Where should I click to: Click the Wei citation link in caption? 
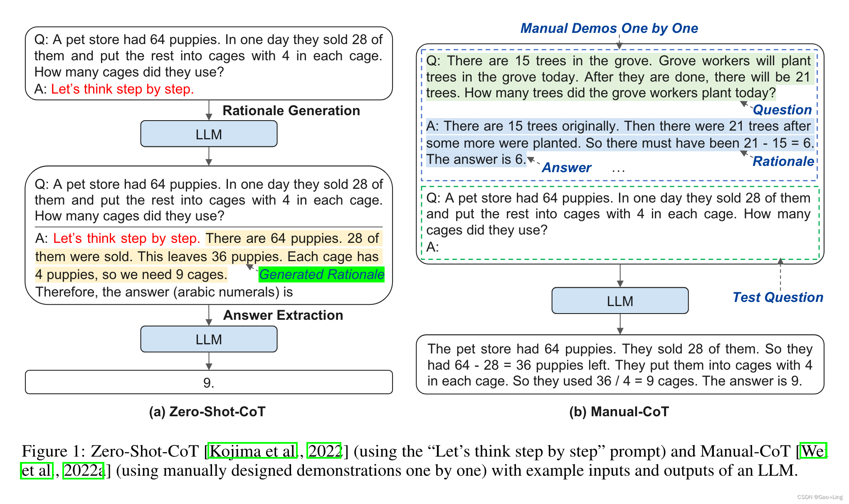coord(813,451)
